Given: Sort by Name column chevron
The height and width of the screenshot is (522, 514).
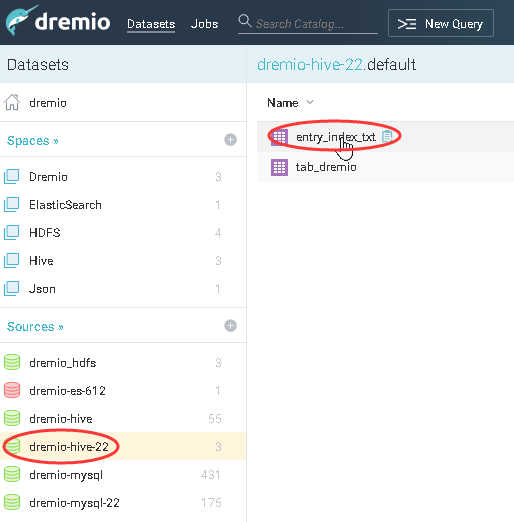Looking at the screenshot, I should pos(310,102).
